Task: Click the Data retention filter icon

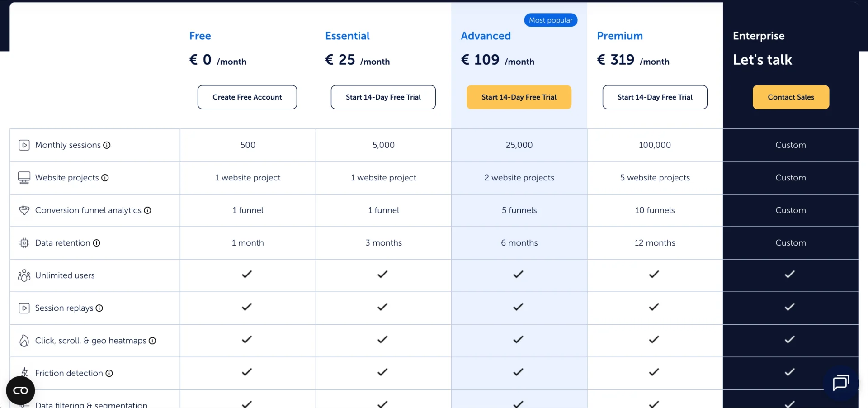Action: (x=24, y=243)
